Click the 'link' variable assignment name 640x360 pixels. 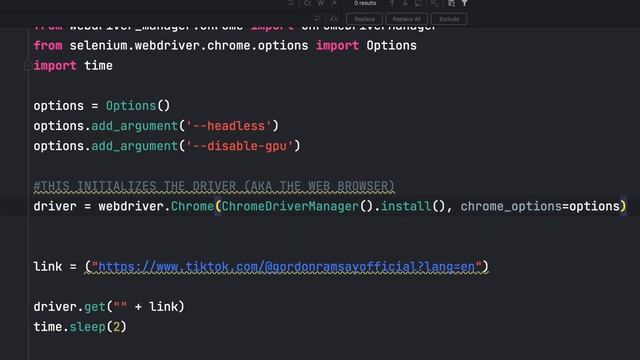(48, 267)
